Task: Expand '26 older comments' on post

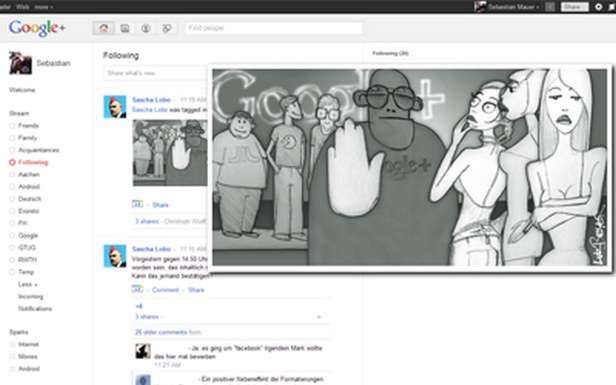Action: (161, 332)
